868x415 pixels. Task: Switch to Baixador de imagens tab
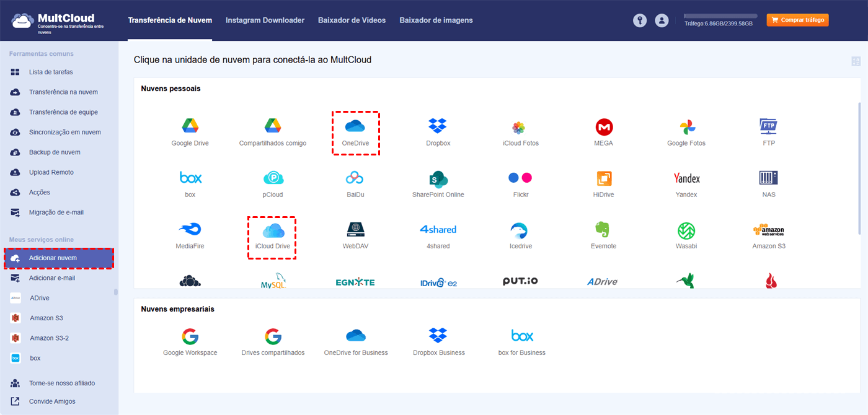[436, 20]
